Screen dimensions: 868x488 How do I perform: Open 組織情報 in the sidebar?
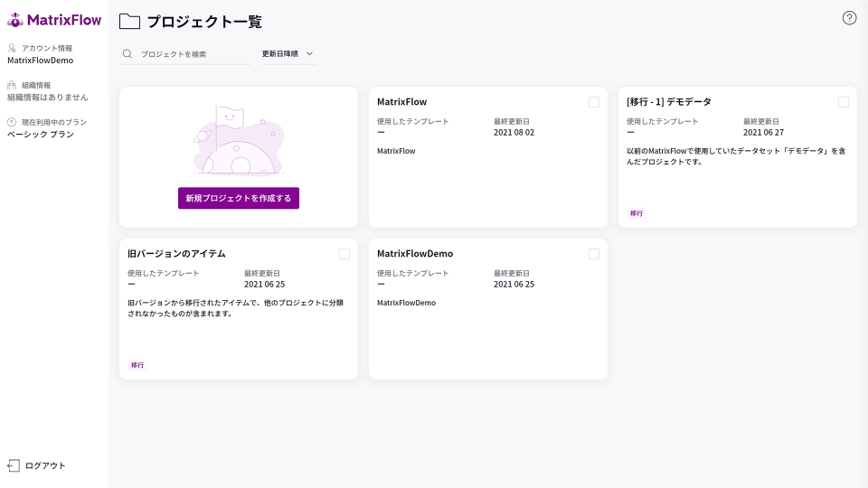tap(36, 85)
